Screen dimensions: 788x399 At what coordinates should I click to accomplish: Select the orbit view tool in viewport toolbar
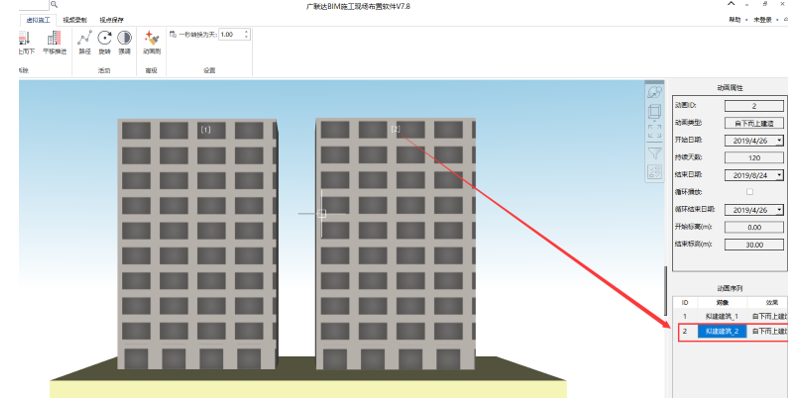tap(654, 92)
